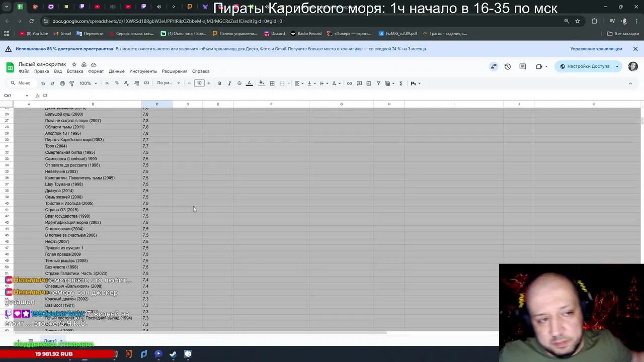Open the Справка menu
This screenshot has width=644, height=362.
(201, 71)
